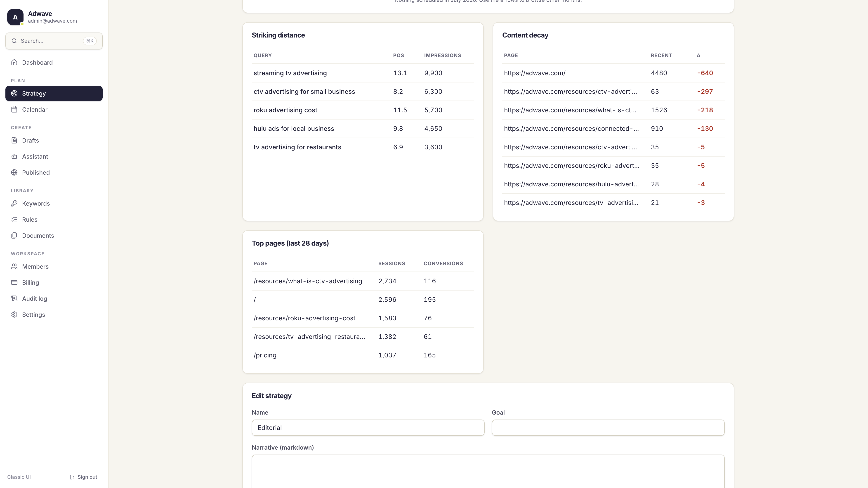Click the Assistant robot icon
Screen dimensions: 868x488
[x=14, y=156]
